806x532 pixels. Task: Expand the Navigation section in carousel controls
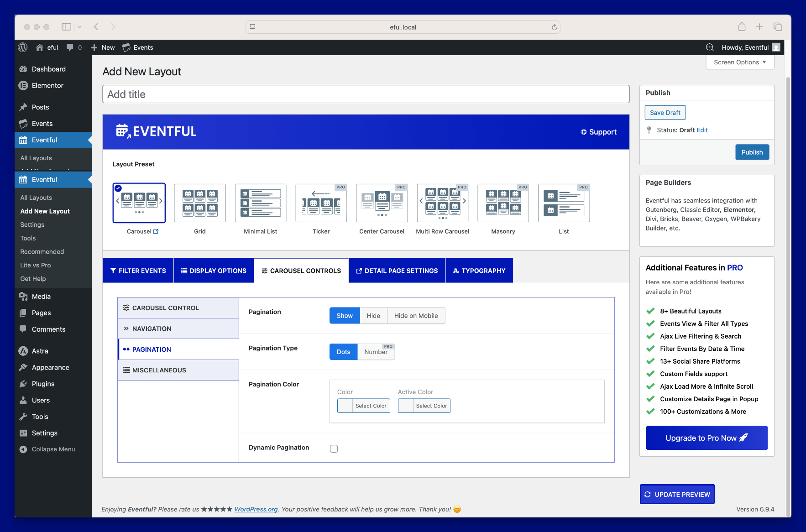point(178,329)
